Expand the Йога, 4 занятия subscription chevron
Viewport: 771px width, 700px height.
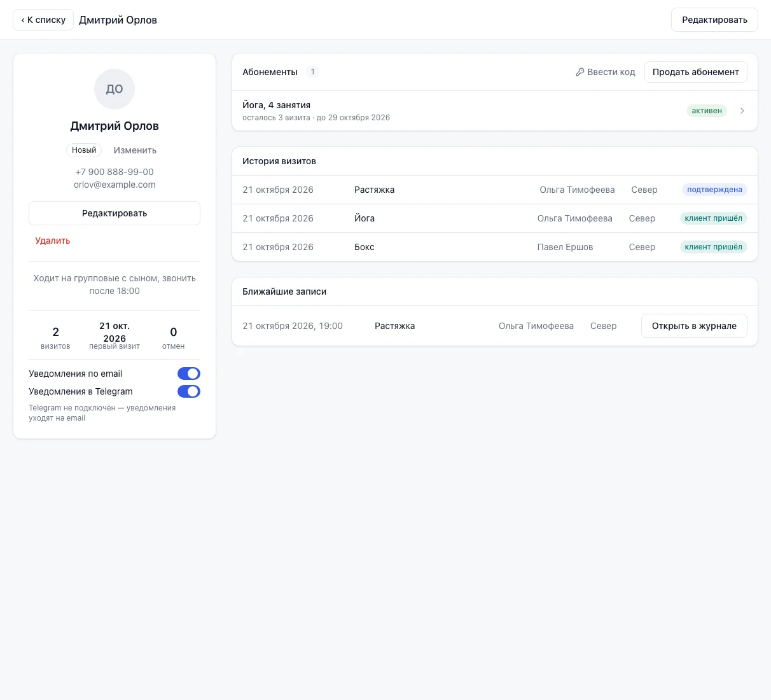pyautogui.click(x=742, y=111)
